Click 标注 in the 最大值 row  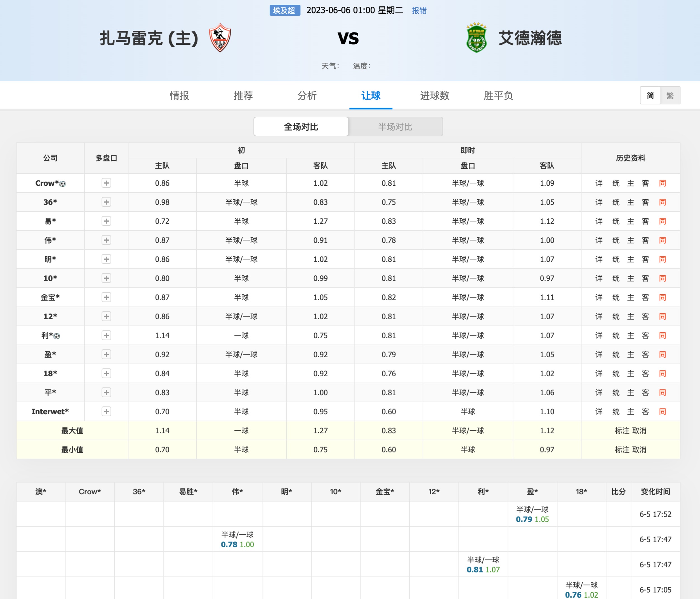[622, 431]
